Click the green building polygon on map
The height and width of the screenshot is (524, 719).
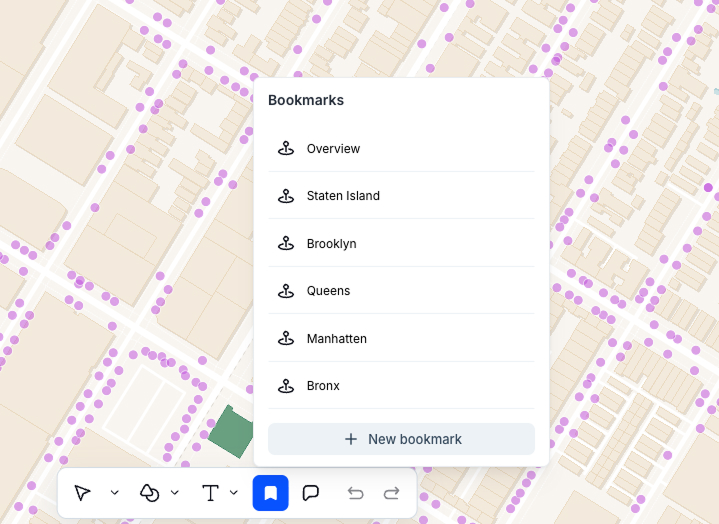point(231,432)
